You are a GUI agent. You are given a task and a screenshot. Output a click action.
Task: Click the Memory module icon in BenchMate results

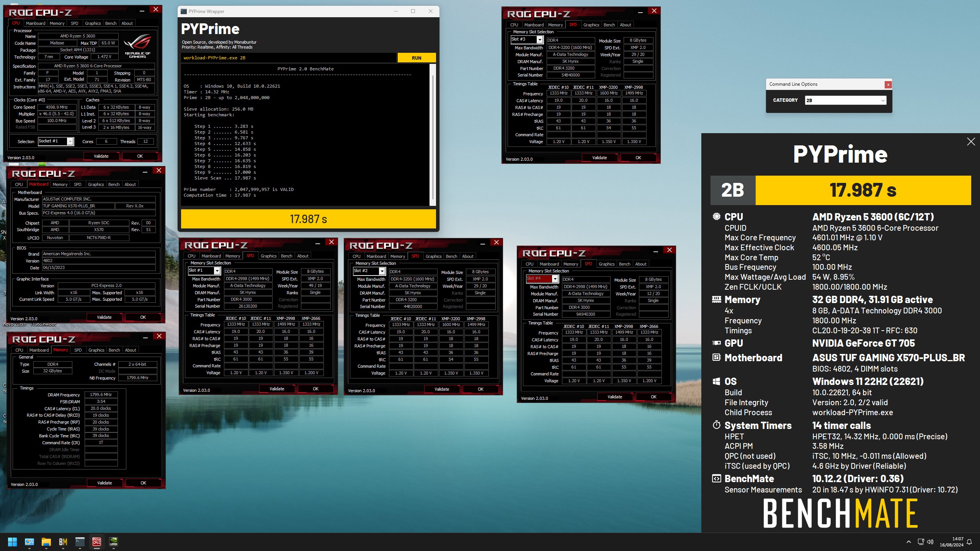[x=716, y=299]
